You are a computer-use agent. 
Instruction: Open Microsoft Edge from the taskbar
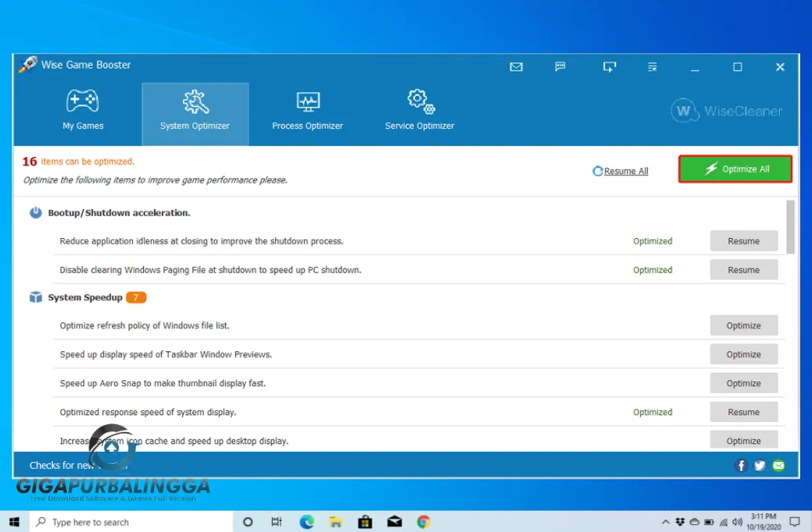coord(307,522)
